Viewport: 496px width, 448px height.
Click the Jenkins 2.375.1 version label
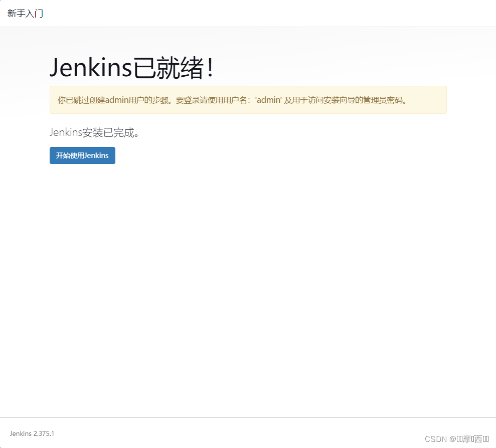(32, 433)
